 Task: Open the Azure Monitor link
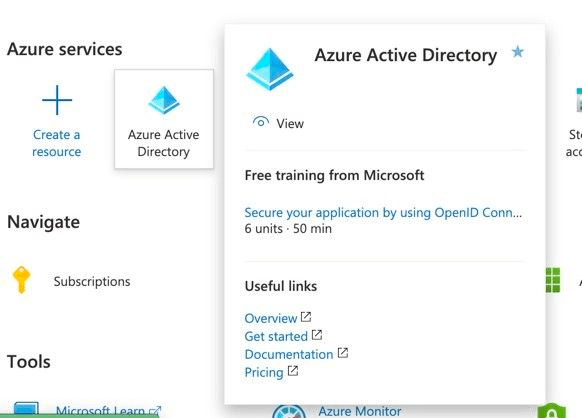click(360, 411)
